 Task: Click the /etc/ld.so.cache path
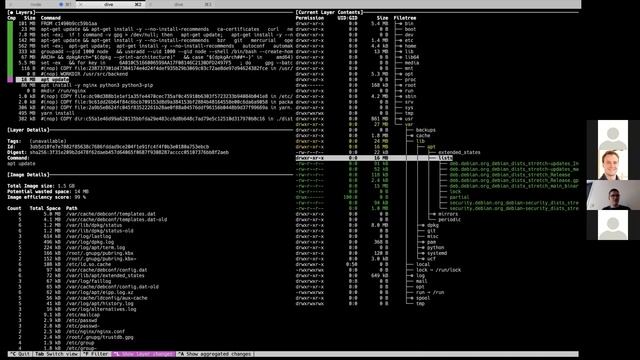coord(89,264)
